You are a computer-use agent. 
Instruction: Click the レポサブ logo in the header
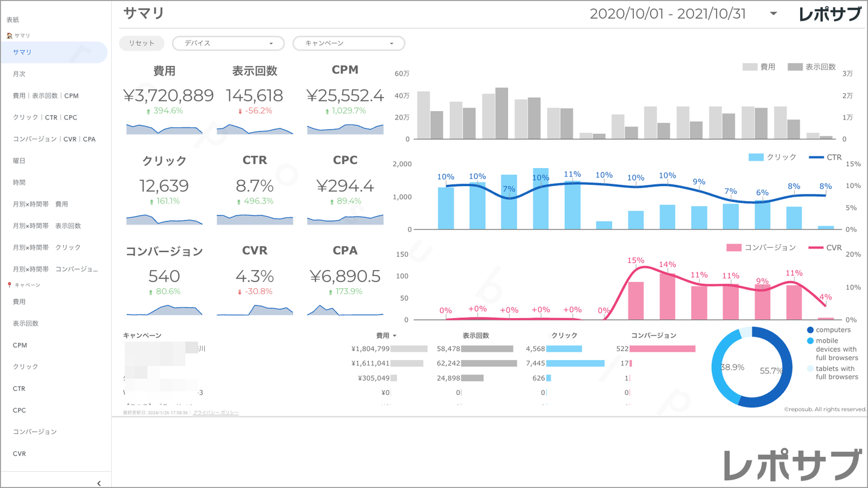point(830,14)
